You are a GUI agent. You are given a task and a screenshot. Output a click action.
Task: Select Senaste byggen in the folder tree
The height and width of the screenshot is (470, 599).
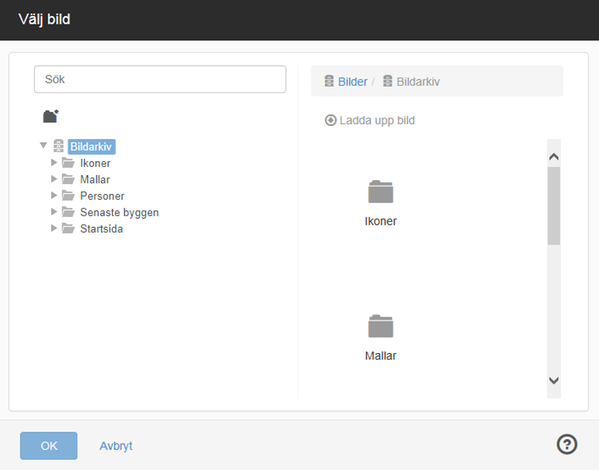point(119,212)
